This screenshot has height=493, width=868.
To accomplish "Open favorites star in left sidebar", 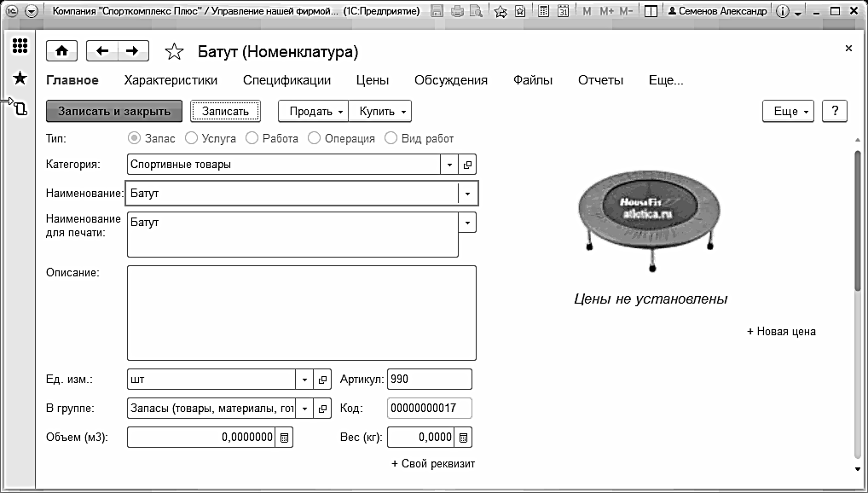I will point(20,78).
